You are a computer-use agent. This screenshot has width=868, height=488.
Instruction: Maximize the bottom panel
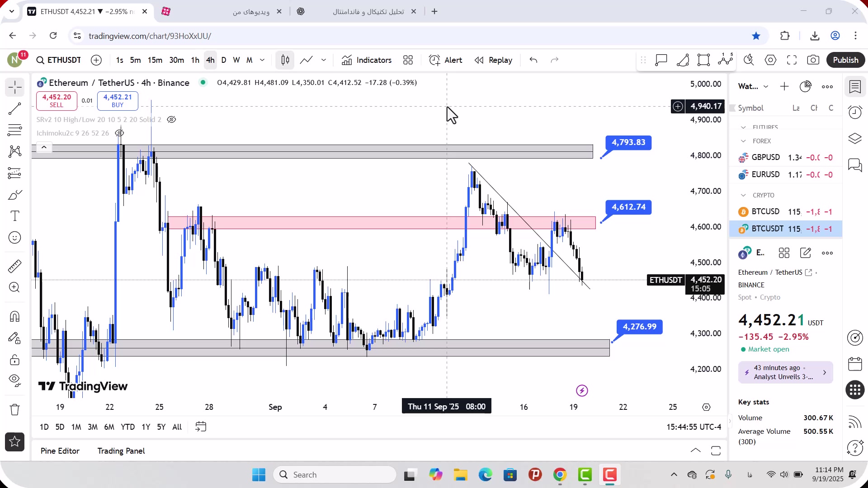coord(716,450)
